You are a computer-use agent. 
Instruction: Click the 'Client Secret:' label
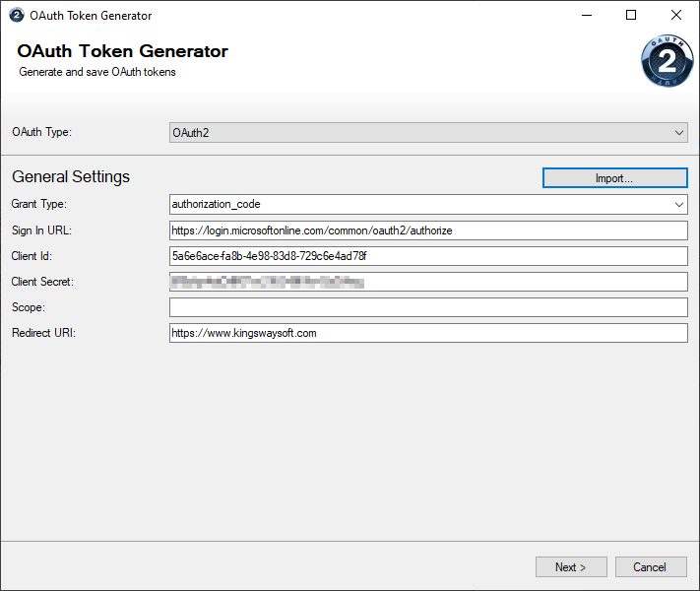pos(42,282)
